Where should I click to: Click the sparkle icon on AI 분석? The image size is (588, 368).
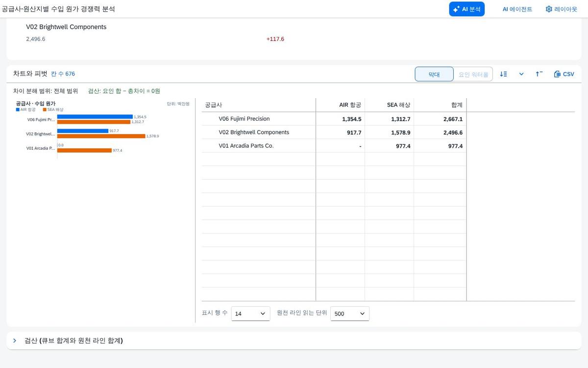(x=456, y=9)
